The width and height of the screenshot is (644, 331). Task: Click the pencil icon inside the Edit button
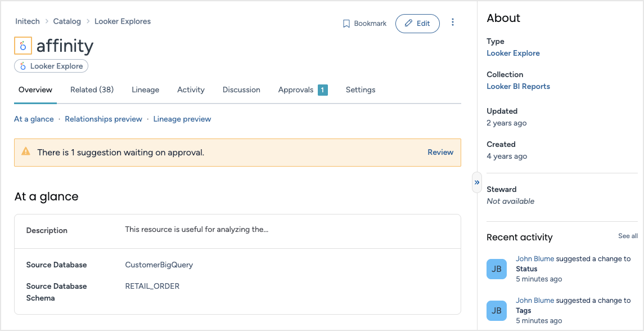(x=408, y=23)
